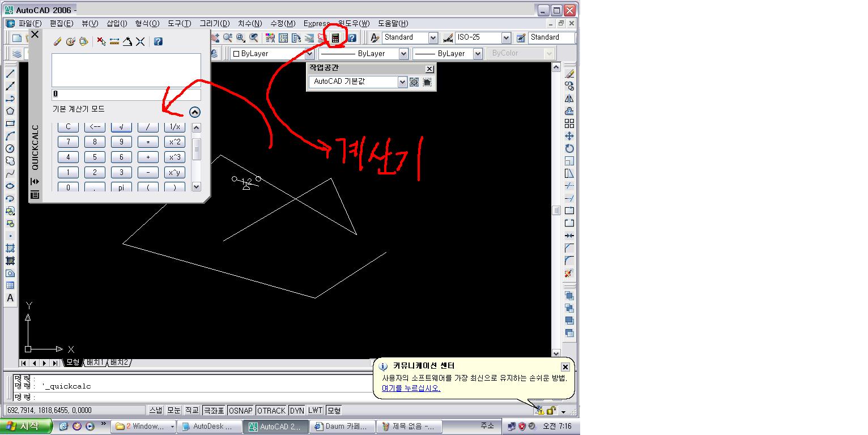868x435 pixels.
Task: Open QuickCalc help icon
Action: point(158,41)
